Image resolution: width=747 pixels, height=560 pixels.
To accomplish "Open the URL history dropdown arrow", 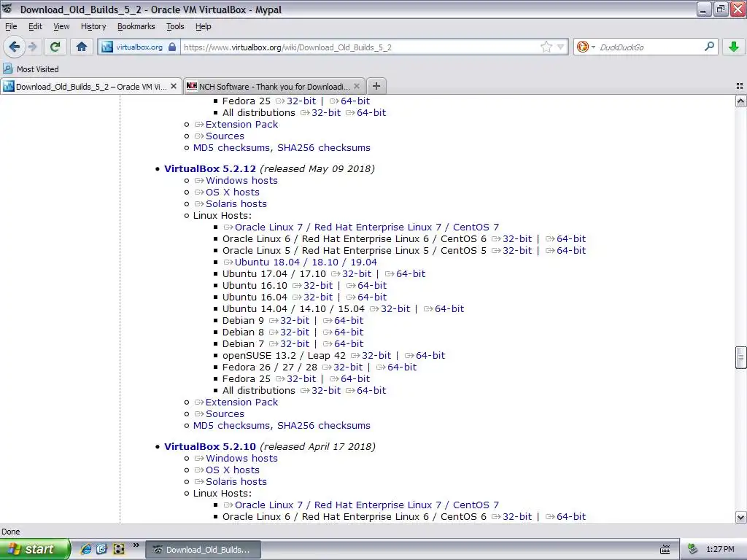I will [x=561, y=47].
